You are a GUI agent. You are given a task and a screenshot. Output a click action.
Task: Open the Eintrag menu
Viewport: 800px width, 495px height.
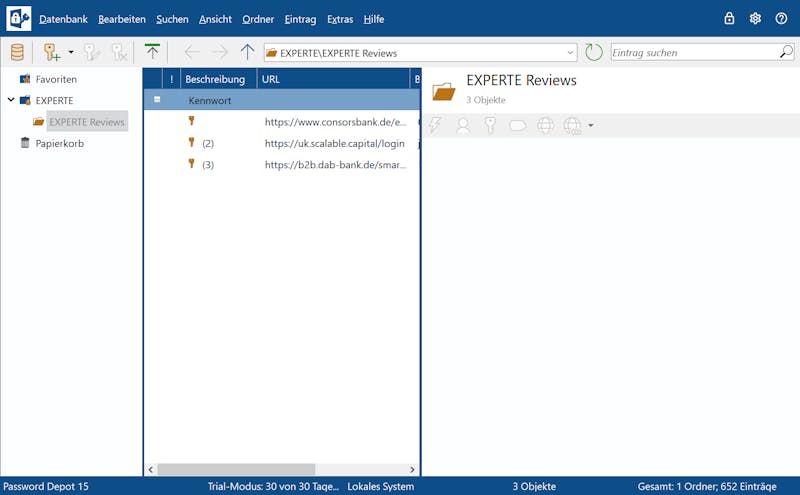pos(300,19)
